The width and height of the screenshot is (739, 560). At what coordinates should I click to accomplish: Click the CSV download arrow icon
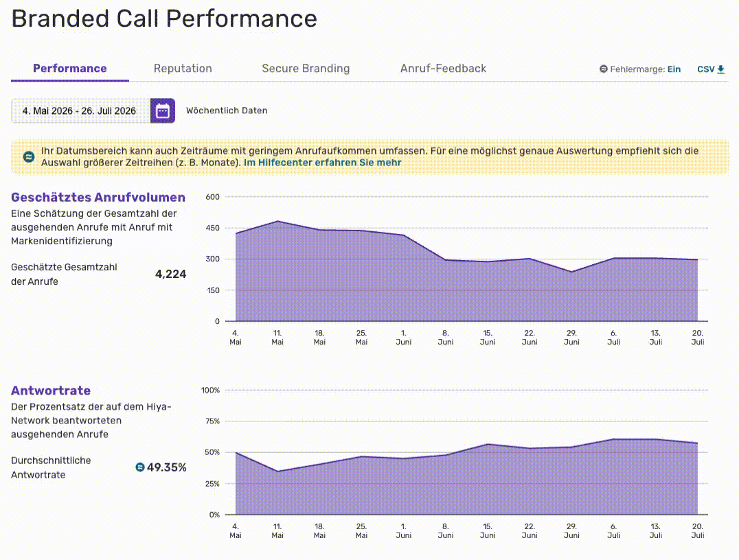point(720,69)
